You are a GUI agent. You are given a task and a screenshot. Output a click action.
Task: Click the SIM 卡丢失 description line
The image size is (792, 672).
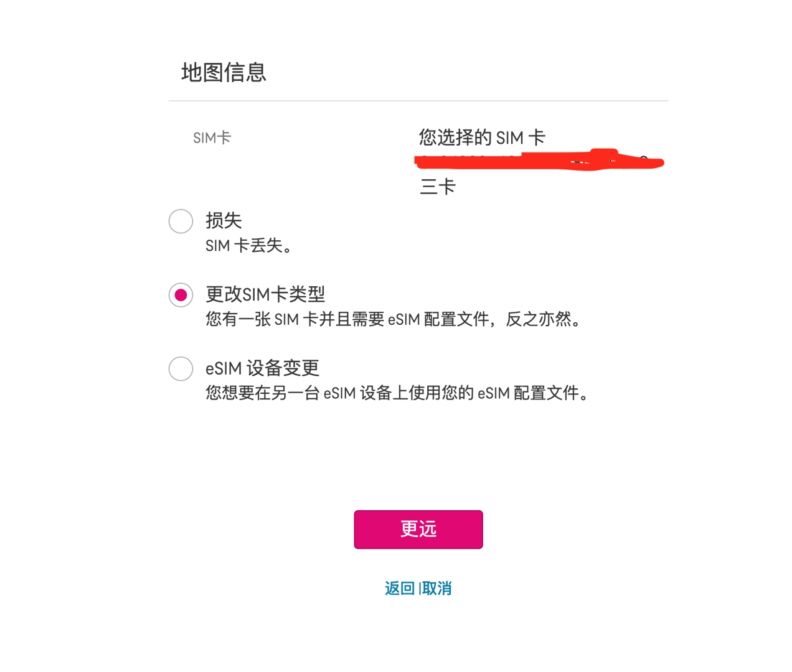249,246
